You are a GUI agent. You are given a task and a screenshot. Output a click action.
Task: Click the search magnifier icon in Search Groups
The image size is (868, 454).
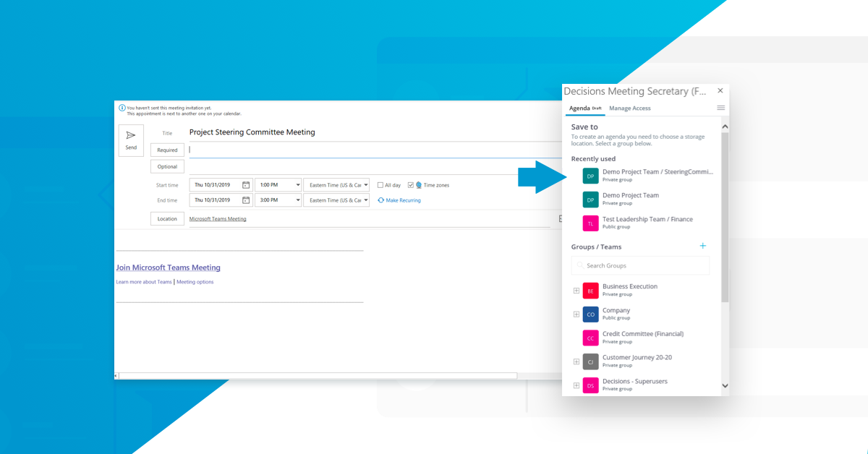580,265
